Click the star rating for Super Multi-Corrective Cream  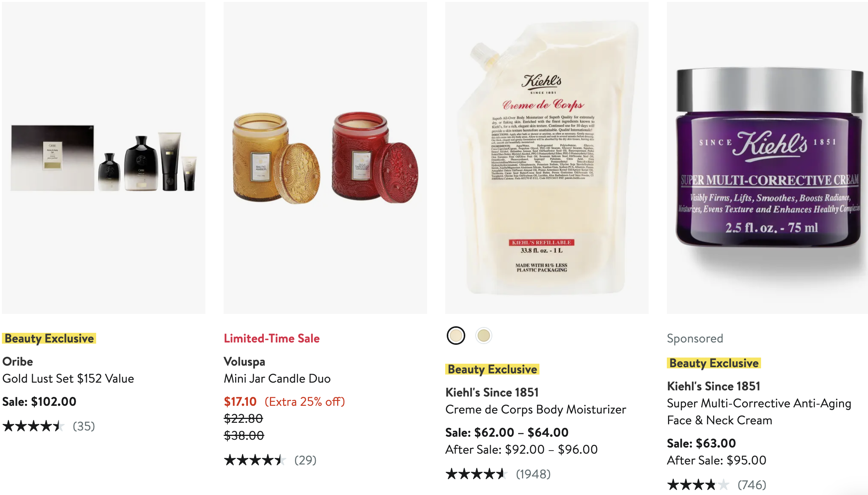click(x=698, y=485)
